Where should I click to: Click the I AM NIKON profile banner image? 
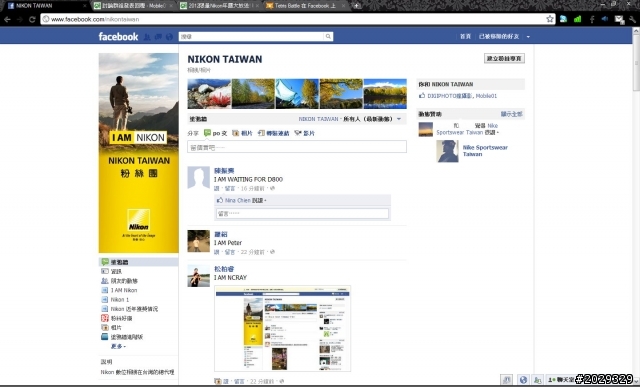(138, 153)
